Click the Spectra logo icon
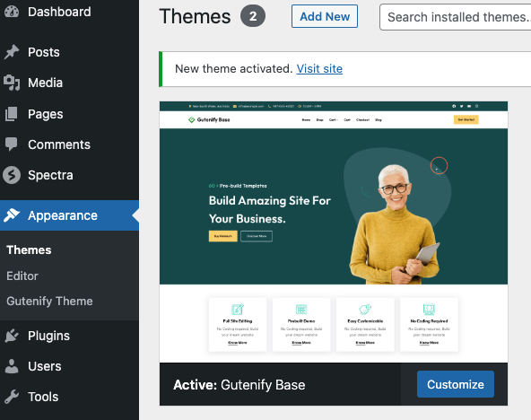531x420 pixels. [x=12, y=175]
